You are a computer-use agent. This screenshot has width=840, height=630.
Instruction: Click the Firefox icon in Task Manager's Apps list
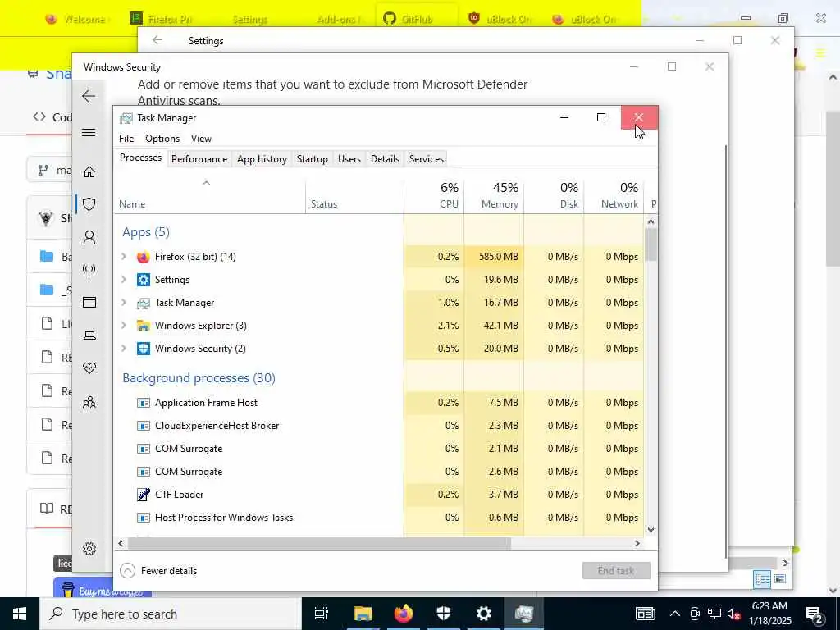143,257
